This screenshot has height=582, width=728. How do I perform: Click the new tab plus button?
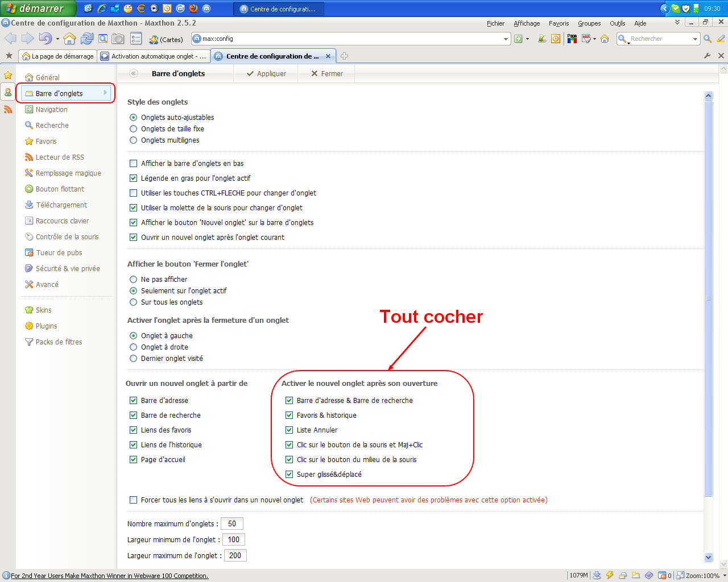click(344, 56)
